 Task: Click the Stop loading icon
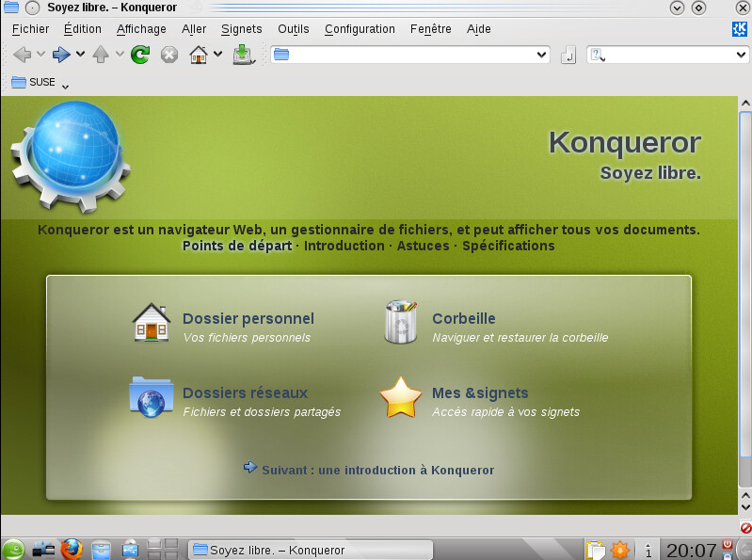pos(168,55)
